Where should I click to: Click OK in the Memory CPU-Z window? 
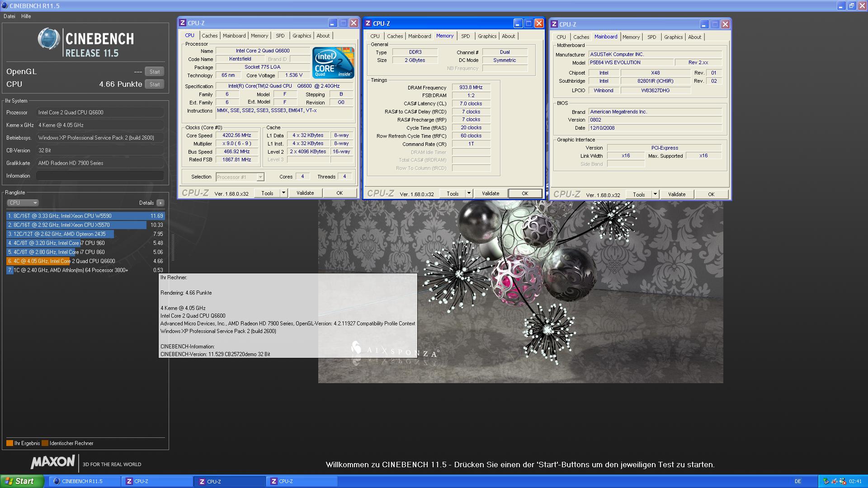click(x=525, y=193)
